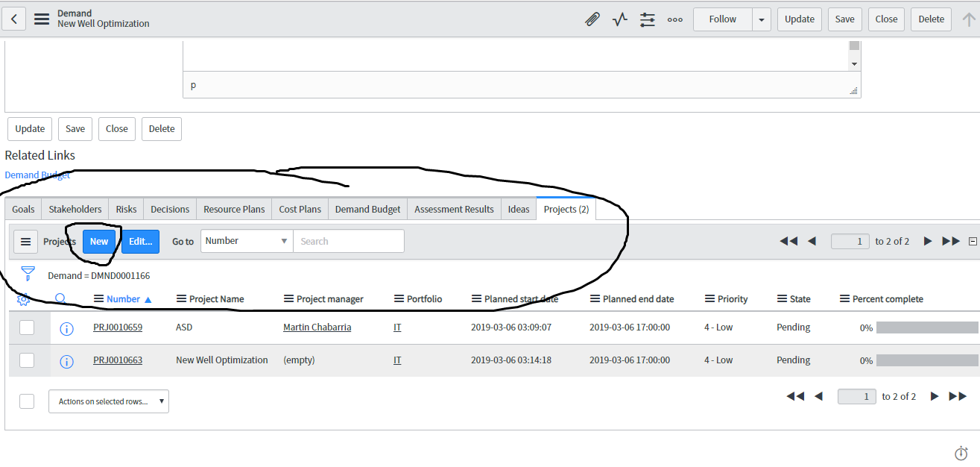Attach a file using the paperclip icon
980x467 pixels.
[592, 19]
